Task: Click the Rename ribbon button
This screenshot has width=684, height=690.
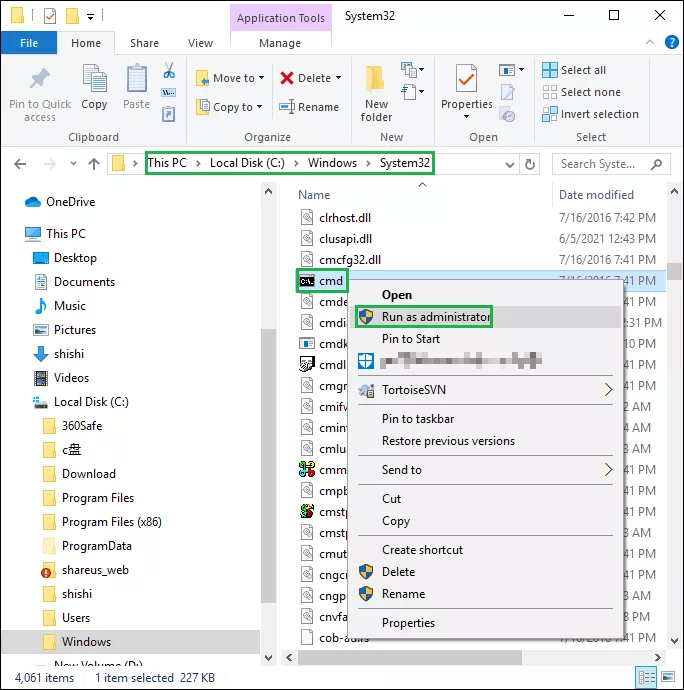Action: (x=309, y=107)
